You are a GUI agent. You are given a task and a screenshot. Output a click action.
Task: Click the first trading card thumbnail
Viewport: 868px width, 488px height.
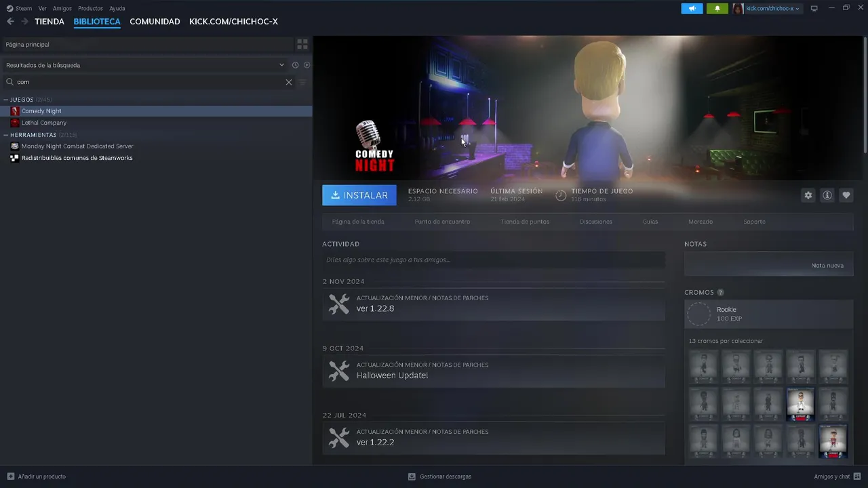pos(703,367)
